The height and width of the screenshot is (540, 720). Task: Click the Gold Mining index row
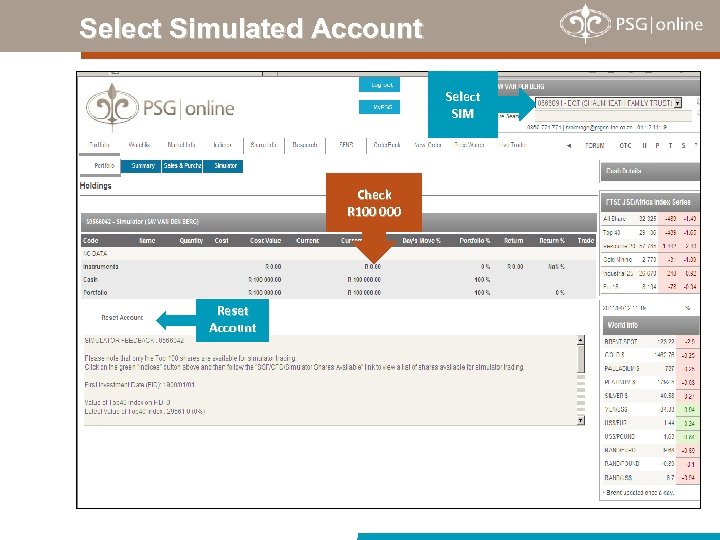(650, 260)
